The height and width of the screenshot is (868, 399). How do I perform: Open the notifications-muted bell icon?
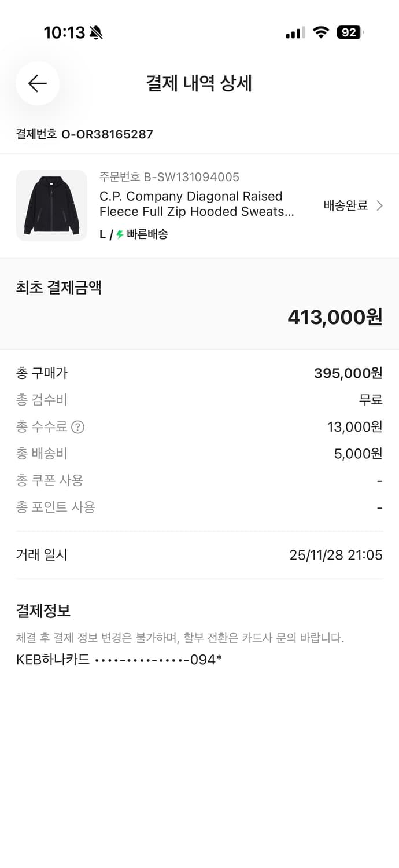pyautogui.click(x=94, y=33)
